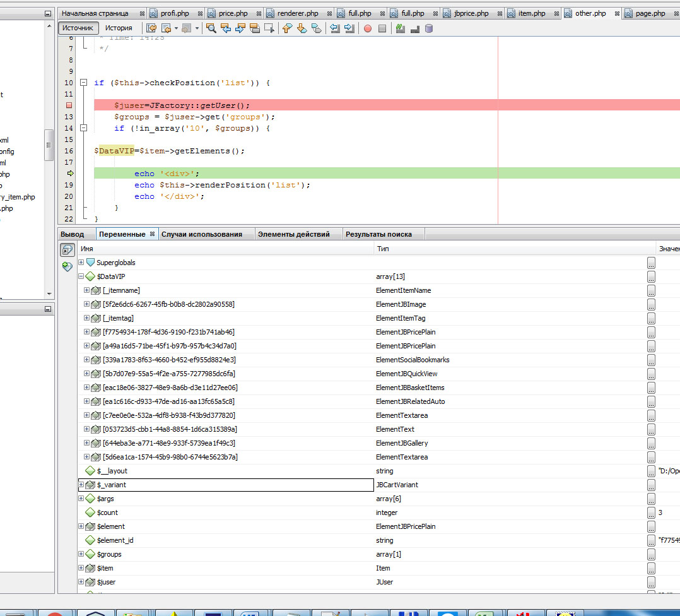Remove the breakpoint on the getUser line
The width and height of the screenshot is (680, 616).
point(69,105)
